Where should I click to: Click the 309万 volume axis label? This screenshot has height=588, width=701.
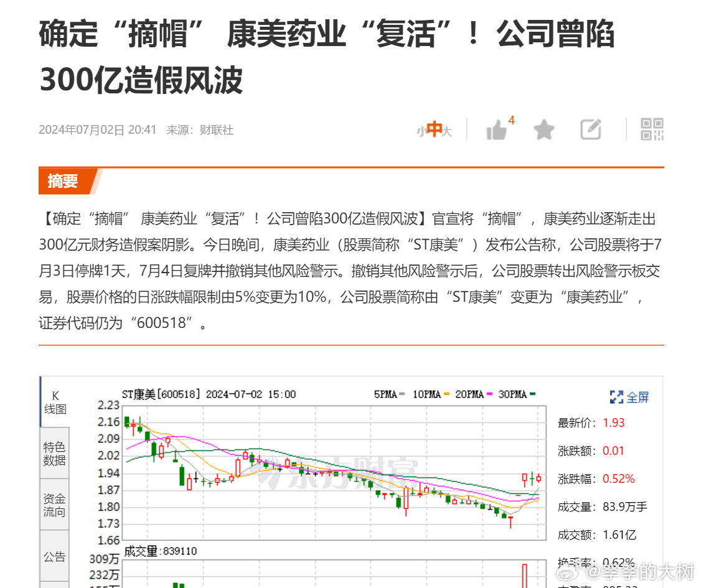[105, 559]
